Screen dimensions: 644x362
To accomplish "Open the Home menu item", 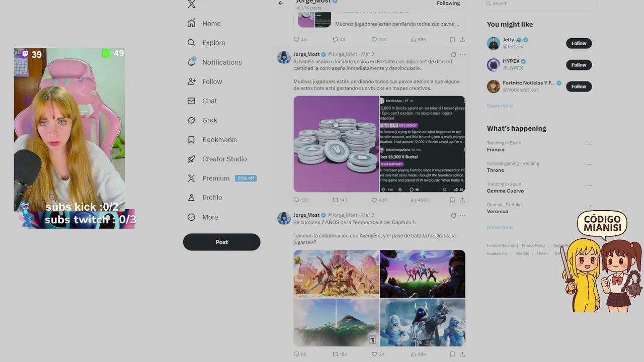I will click(x=204, y=24).
